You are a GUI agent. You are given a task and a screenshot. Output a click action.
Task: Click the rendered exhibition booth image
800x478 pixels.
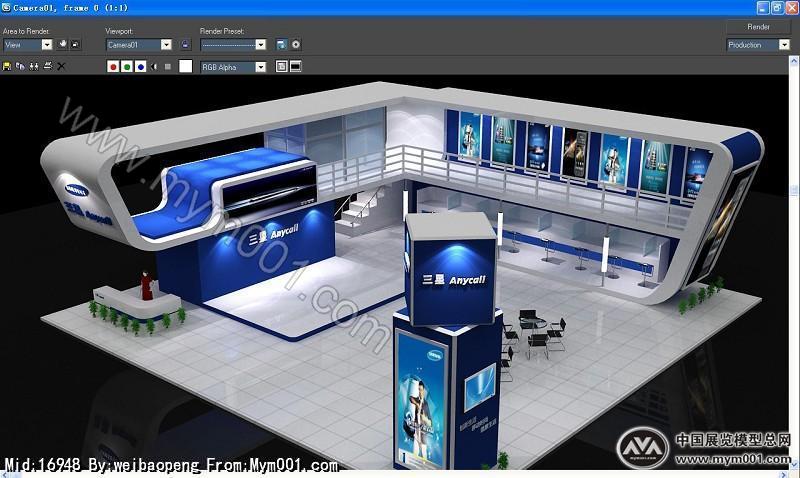tap(395, 273)
